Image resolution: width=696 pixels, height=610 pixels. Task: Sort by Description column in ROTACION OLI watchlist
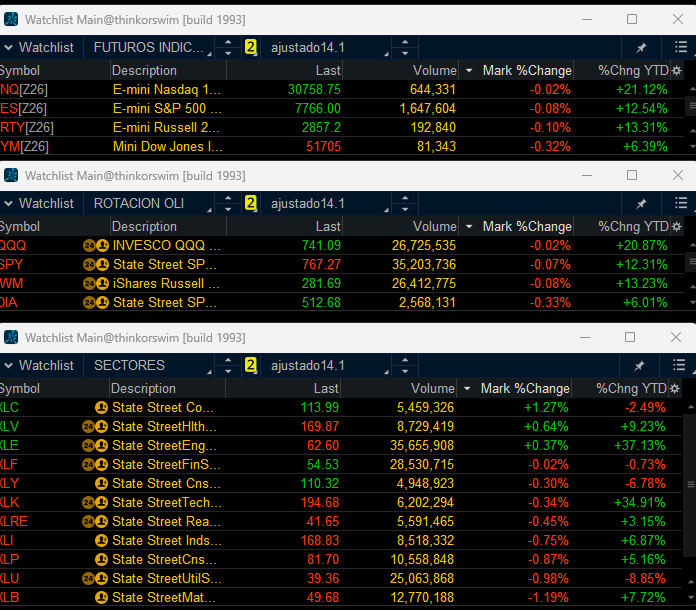[144, 226]
